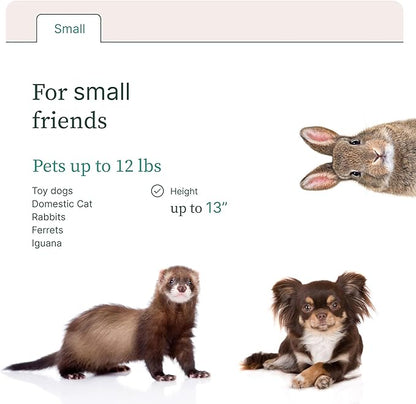Screen dimensions: 416x404
Task: Click the dog's crossed front paws
Action: pos(312,377)
